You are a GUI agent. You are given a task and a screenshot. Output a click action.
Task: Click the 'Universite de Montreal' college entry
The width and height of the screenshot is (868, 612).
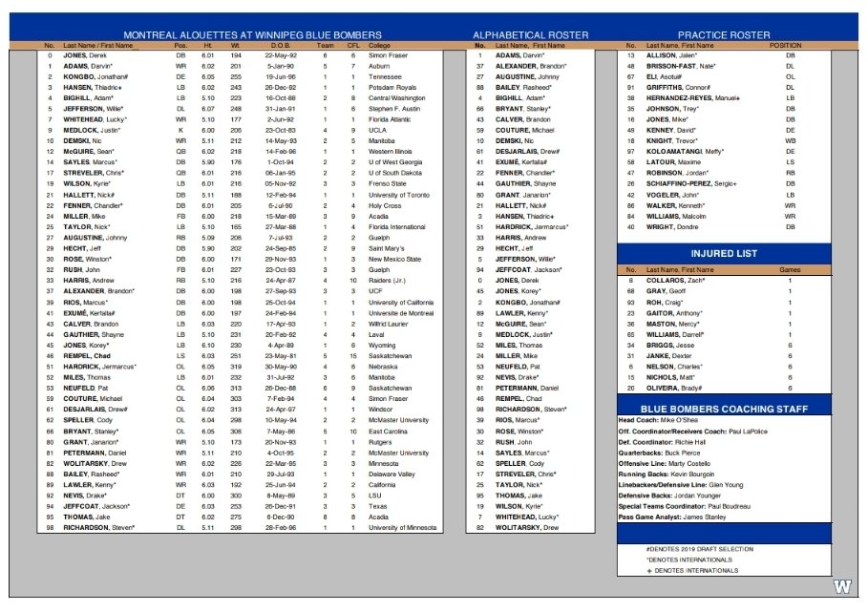pos(401,313)
